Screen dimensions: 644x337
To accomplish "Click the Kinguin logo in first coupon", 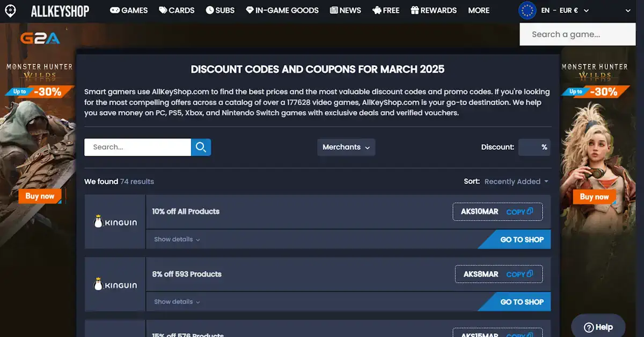I will 115,222.
